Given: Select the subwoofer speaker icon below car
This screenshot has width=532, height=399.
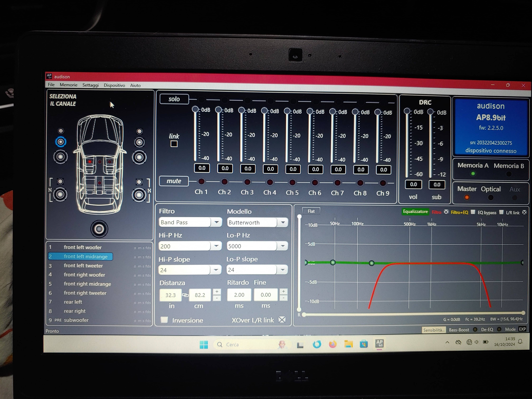Looking at the screenshot, I should 99,229.
